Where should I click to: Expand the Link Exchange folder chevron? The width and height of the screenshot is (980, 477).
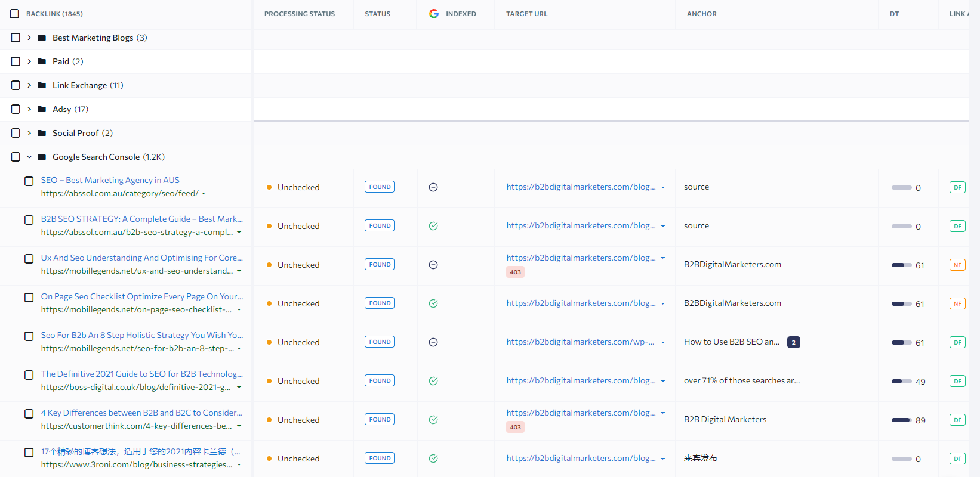click(29, 85)
